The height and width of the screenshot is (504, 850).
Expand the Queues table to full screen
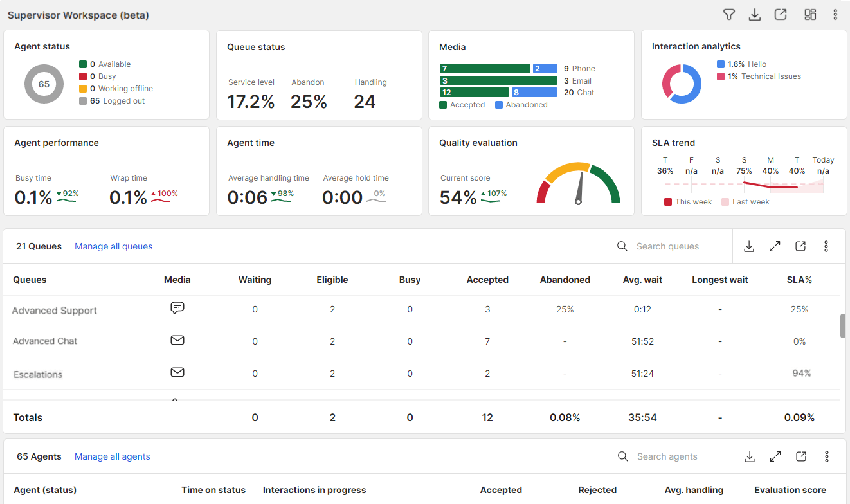tap(775, 246)
